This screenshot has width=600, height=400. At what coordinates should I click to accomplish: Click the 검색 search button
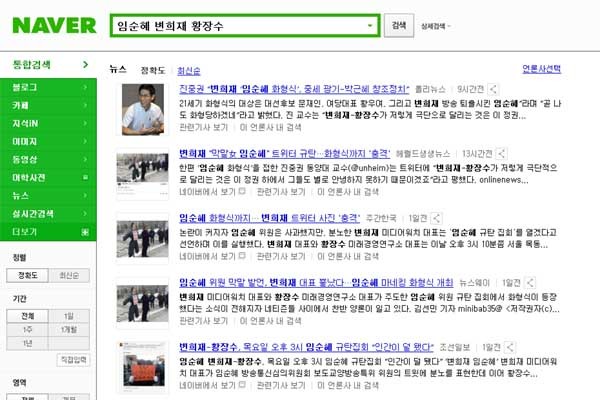click(x=399, y=26)
